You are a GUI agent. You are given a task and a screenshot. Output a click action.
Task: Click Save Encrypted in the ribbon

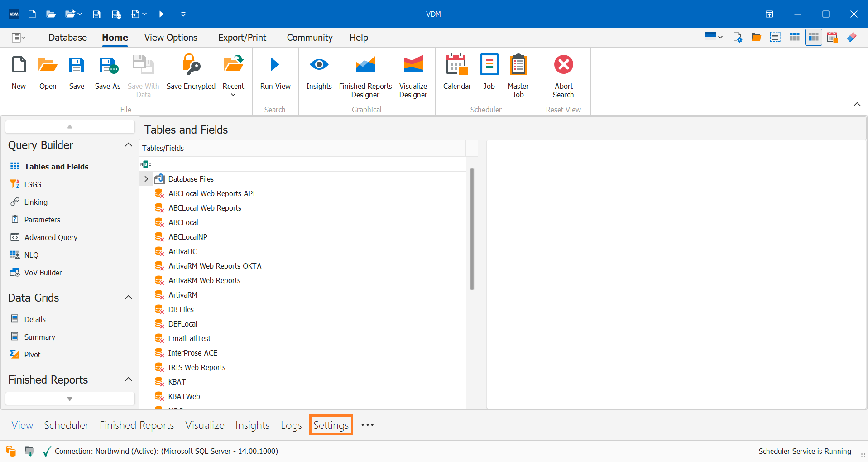point(191,72)
